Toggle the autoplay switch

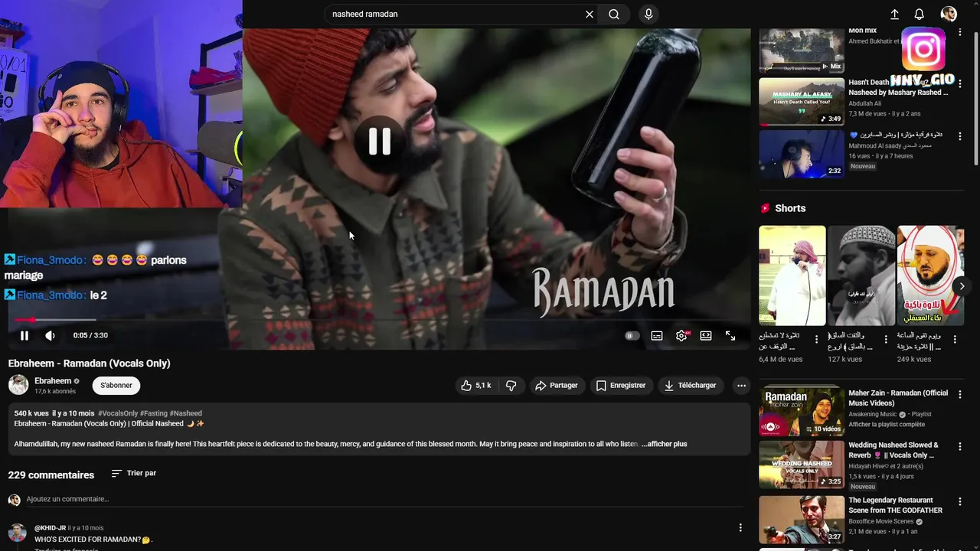pyautogui.click(x=632, y=335)
